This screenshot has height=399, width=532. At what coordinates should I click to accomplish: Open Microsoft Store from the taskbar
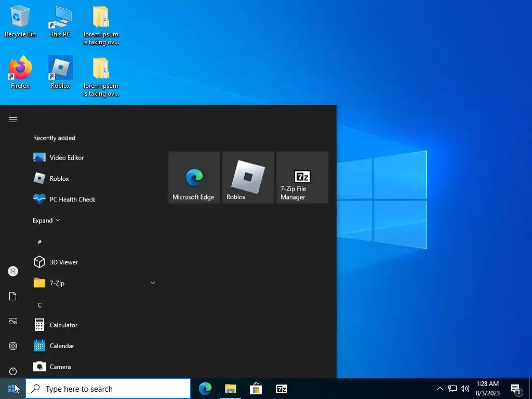(256, 389)
